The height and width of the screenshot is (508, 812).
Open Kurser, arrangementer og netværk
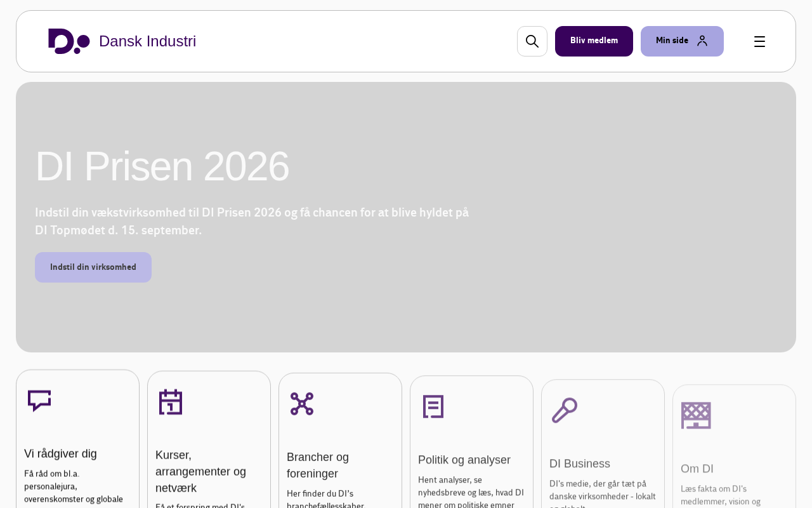pos(201,471)
